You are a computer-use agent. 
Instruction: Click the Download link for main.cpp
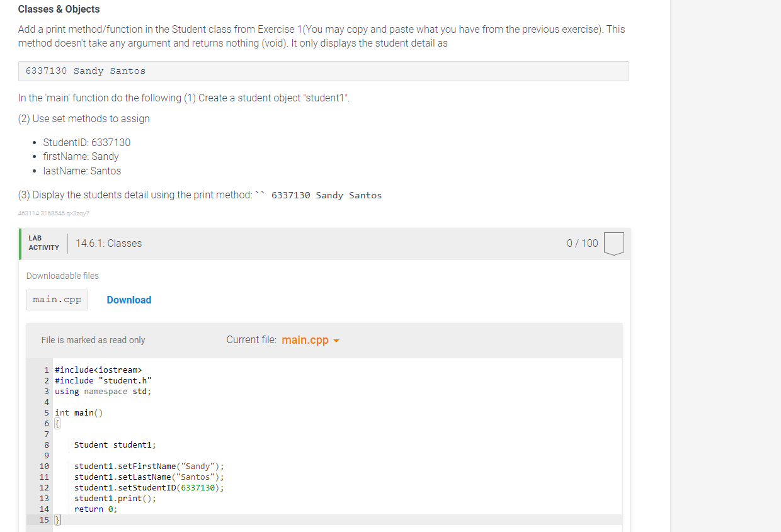tap(128, 300)
